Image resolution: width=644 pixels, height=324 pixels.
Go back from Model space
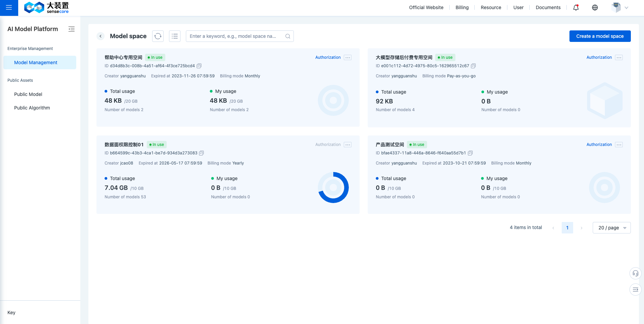pyautogui.click(x=101, y=36)
